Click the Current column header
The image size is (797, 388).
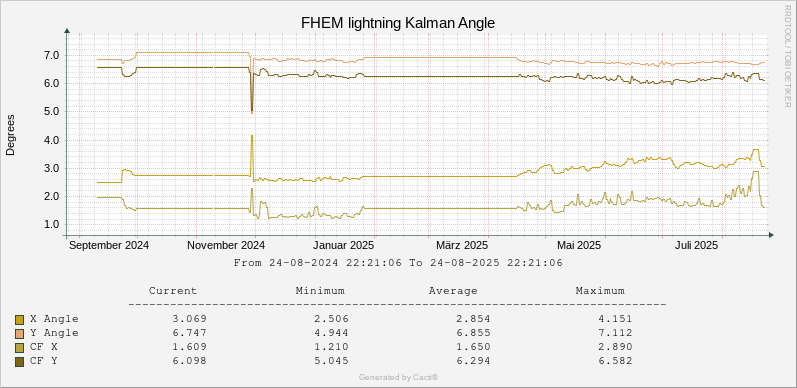[173, 291]
